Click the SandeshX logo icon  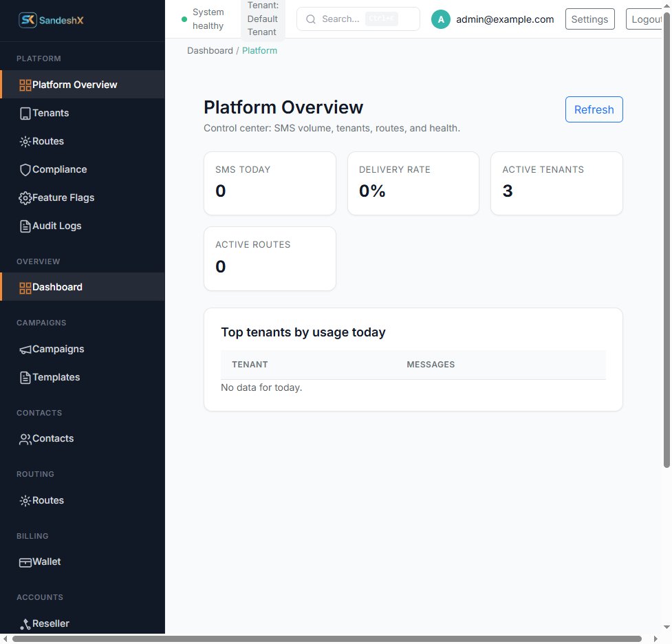[x=28, y=20]
